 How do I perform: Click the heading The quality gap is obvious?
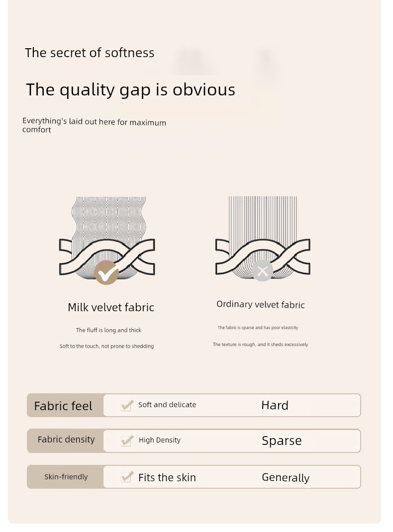[x=130, y=89]
